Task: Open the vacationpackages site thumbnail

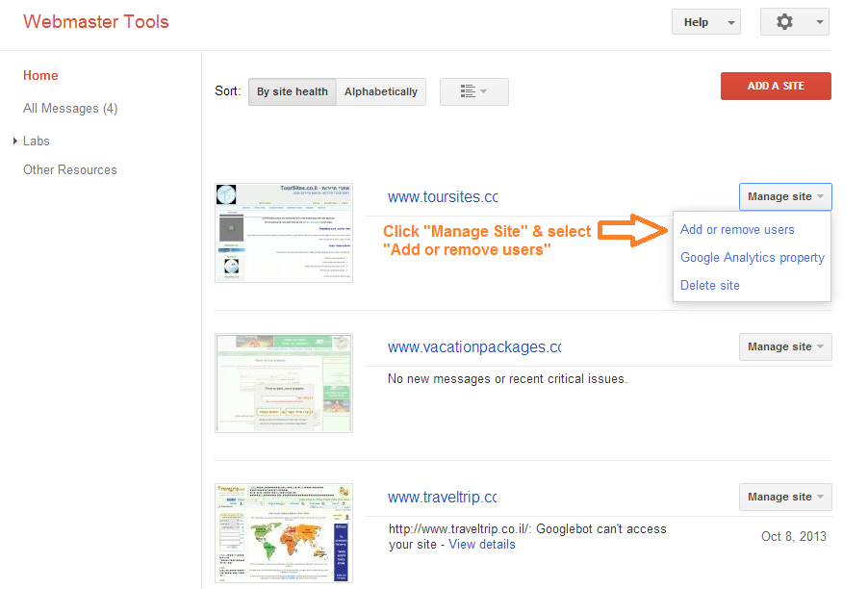Action: pos(284,383)
